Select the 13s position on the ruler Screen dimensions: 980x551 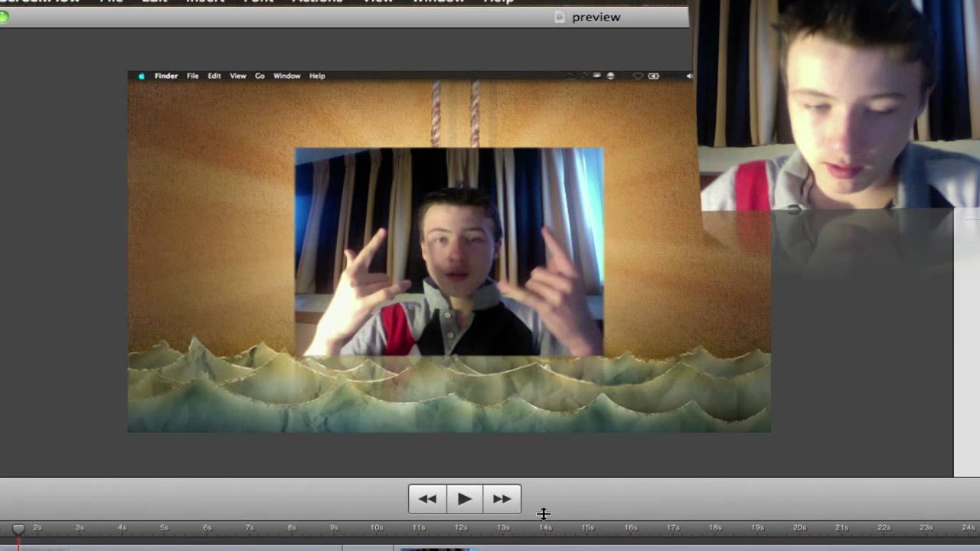[x=503, y=527]
